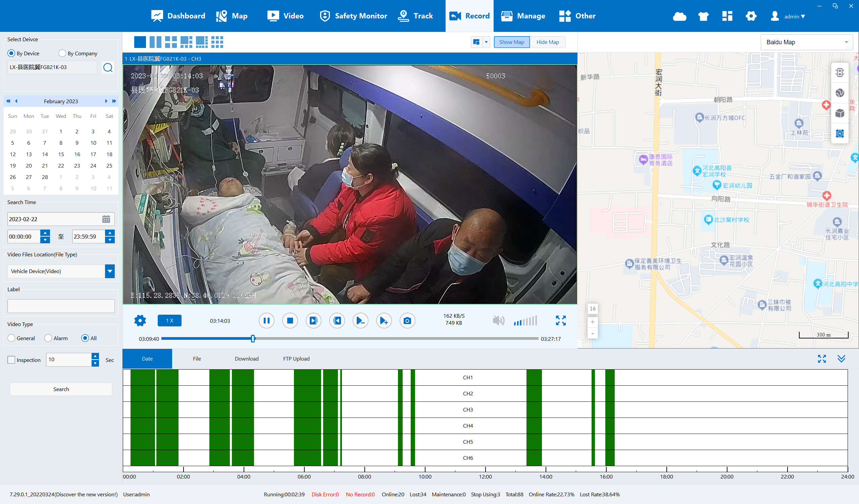
Task: Pause the video playback
Action: 266,321
